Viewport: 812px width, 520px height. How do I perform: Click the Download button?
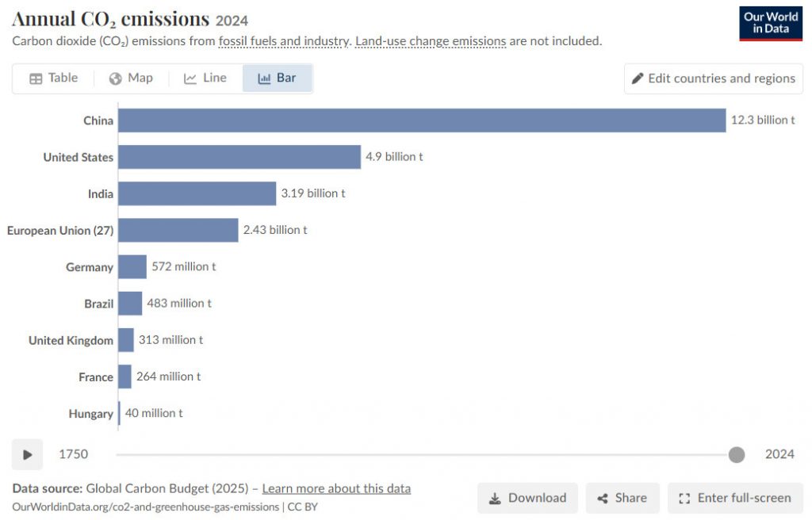point(527,498)
